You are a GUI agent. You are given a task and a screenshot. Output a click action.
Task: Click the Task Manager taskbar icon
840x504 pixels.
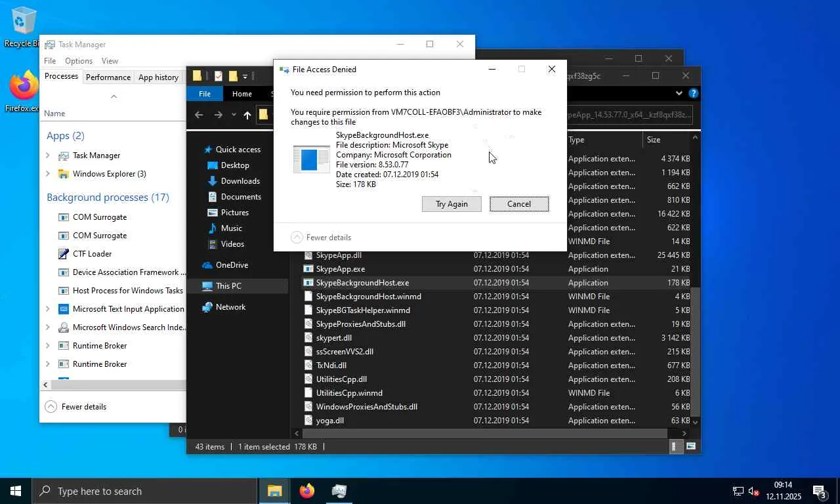[339, 491]
